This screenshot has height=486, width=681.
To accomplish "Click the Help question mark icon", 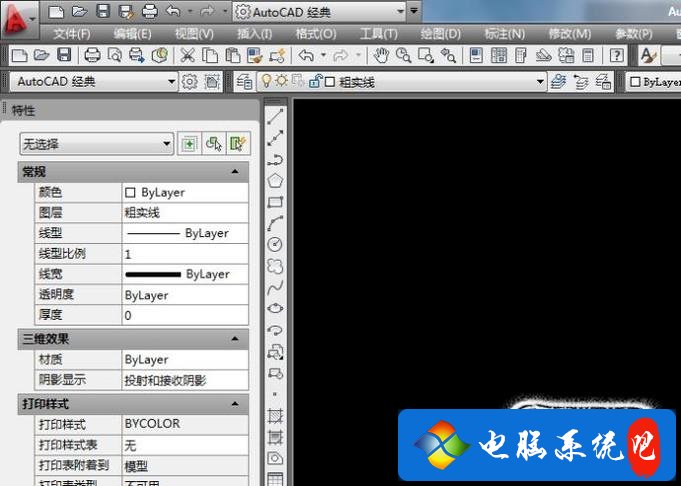I will pos(617,56).
